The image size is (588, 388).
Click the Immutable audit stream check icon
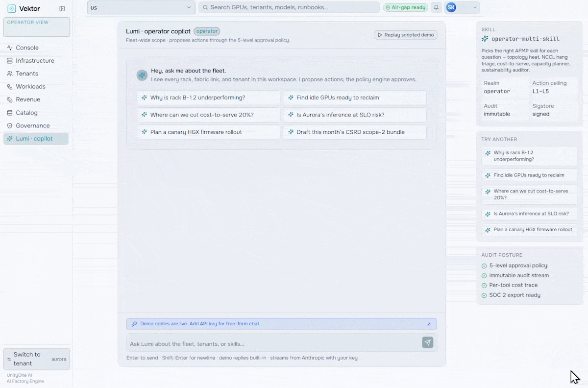pyautogui.click(x=484, y=276)
